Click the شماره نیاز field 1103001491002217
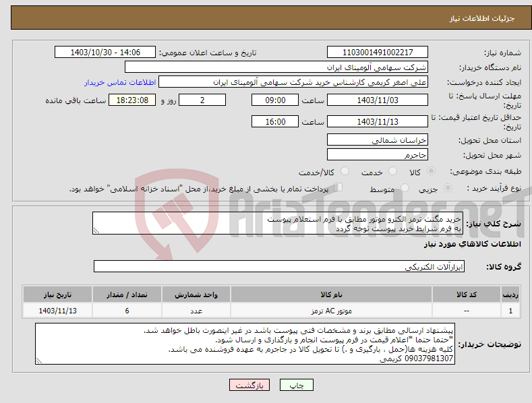 (378, 53)
